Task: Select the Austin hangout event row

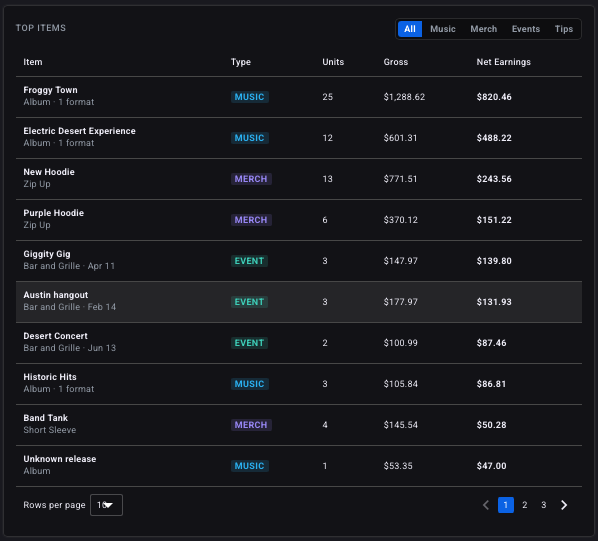Action: (299, 302)
